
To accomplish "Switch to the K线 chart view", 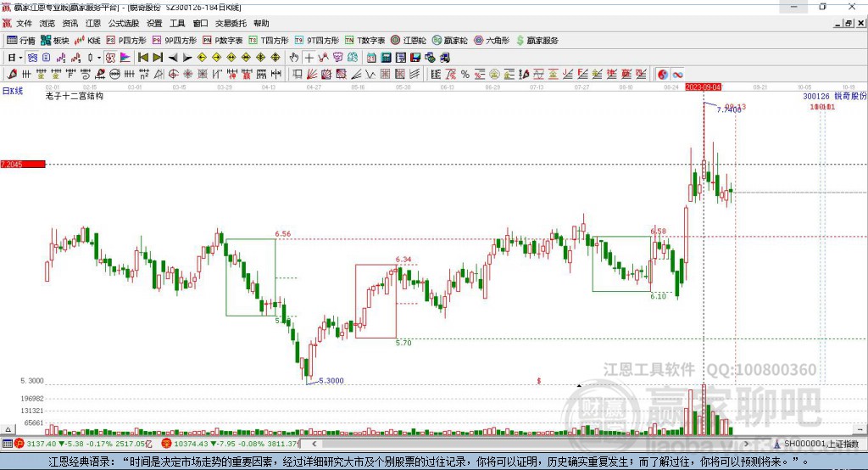I will pos(87,41).
